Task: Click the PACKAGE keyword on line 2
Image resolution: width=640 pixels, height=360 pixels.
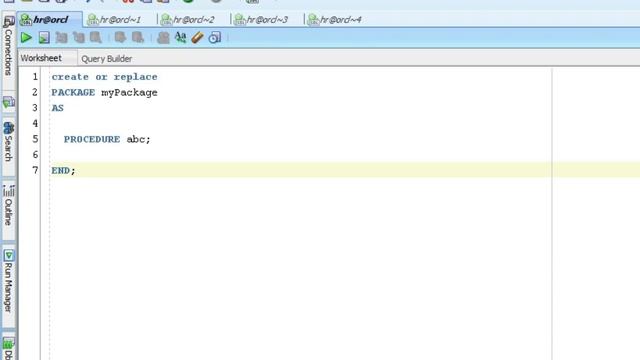Action: [73, 93]
